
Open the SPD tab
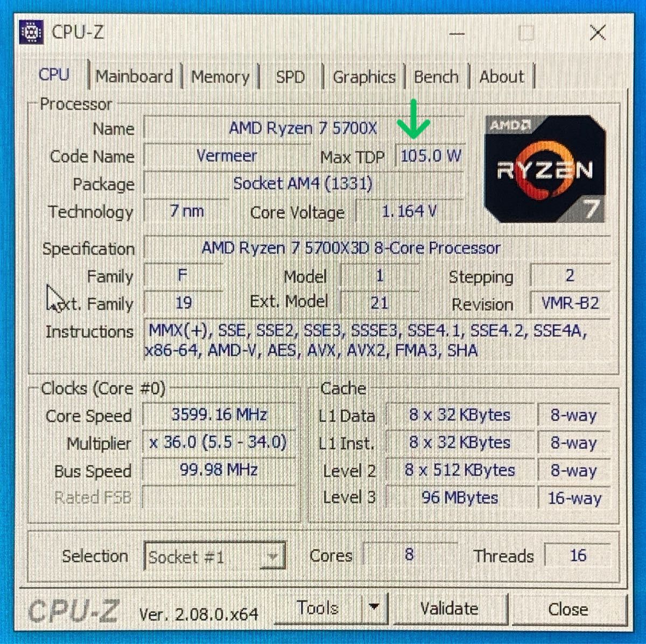(x=290, y=76)
